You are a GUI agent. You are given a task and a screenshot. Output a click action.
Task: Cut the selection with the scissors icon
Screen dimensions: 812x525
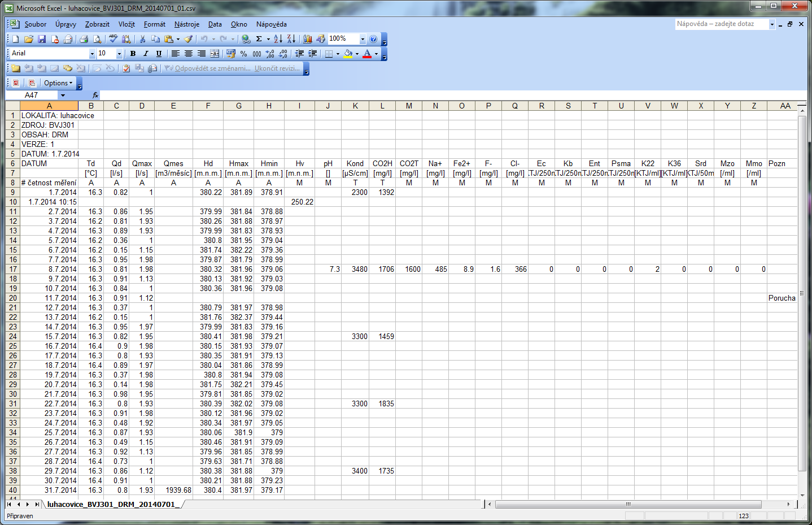(x=142, y=39)
